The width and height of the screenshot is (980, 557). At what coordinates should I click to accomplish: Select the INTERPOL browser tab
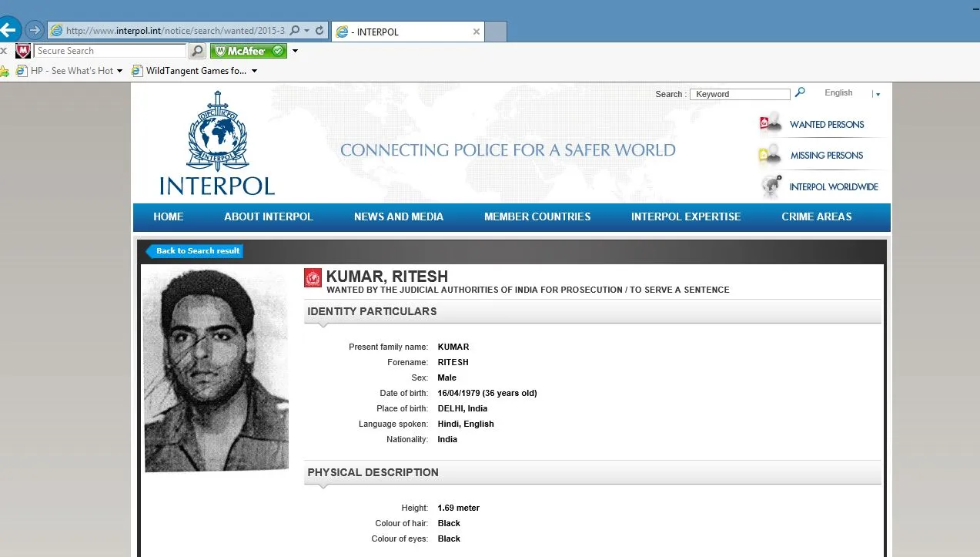click(408, 32)
